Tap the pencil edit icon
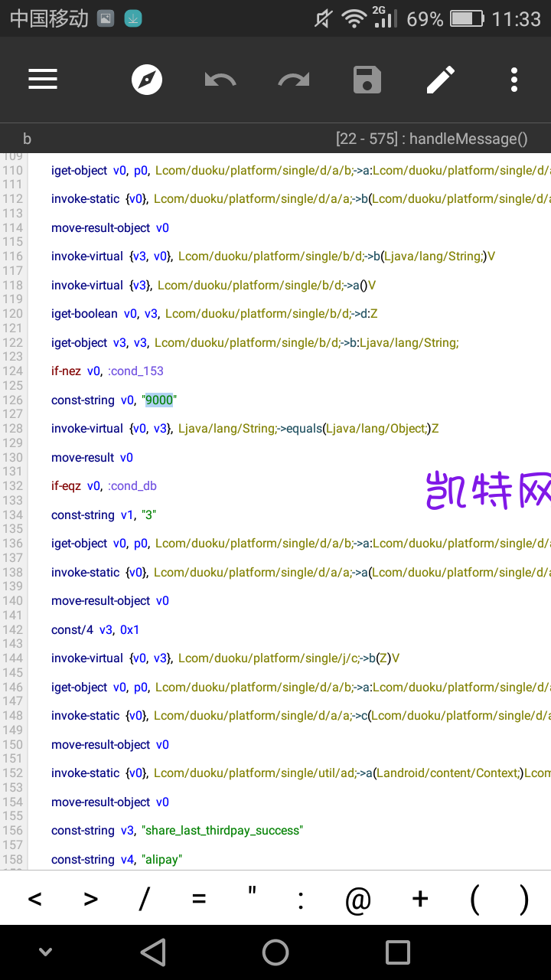Screen dimensions: 551x980 tap(441, 80)
